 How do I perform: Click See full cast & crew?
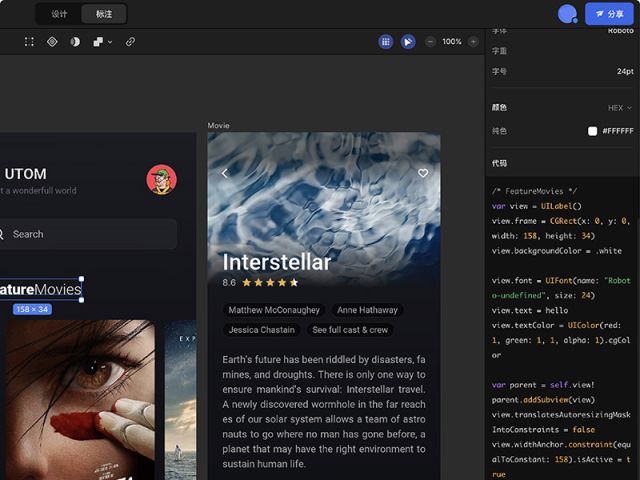point(350,330)
